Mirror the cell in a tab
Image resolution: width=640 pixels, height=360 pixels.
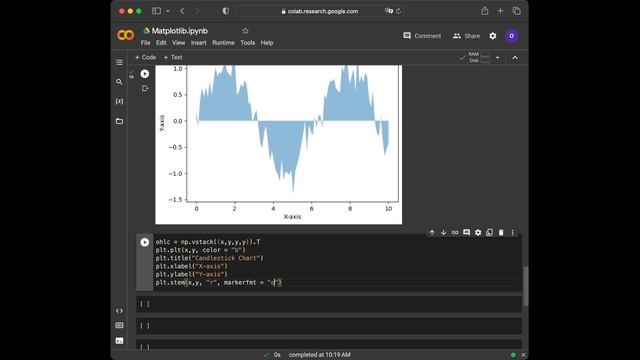pyautogui.click(x=489, y=233)
